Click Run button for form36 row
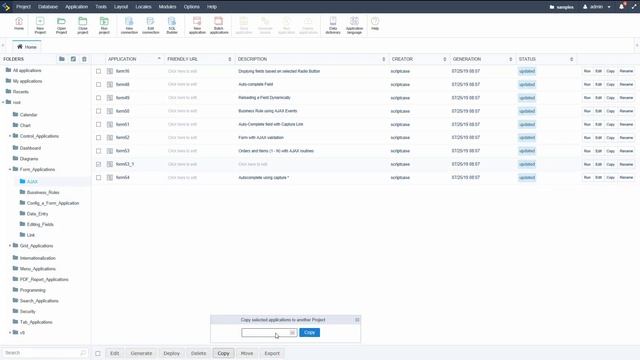 tap(587, 71)
